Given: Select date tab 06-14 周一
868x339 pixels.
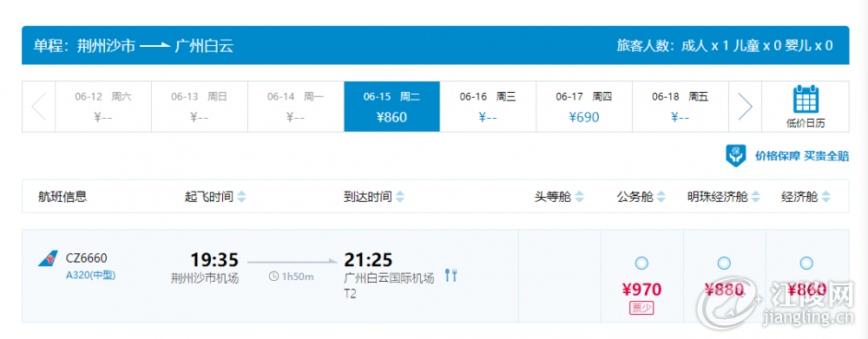Looking at the screenshot, I should coord(296,107).
